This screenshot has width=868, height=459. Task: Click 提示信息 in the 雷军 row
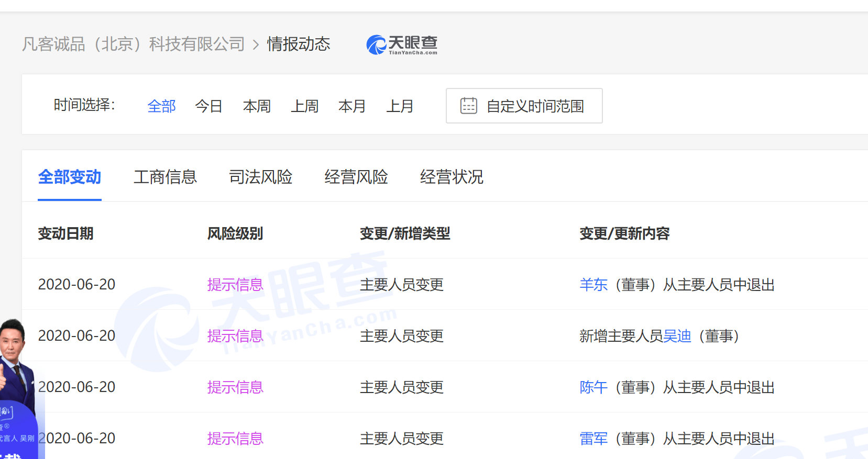[235, 439]
